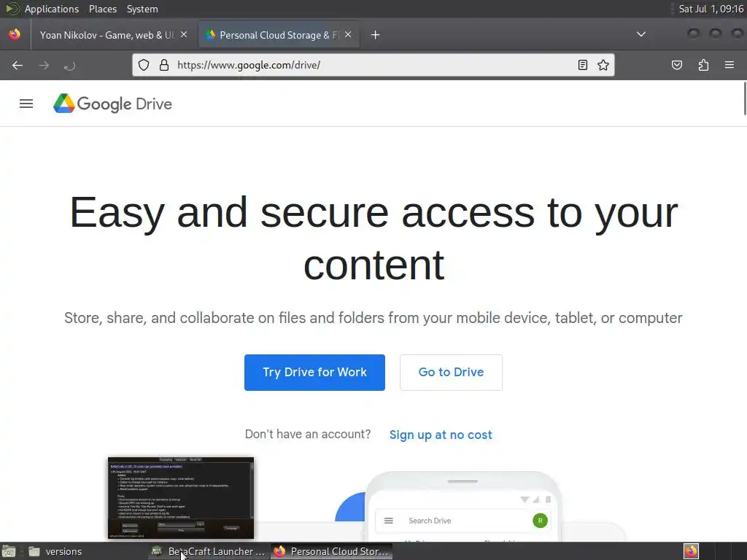Click the green R avatar in mockup
The width and height of the screenshot is (747, 560).
coord(540,521)
